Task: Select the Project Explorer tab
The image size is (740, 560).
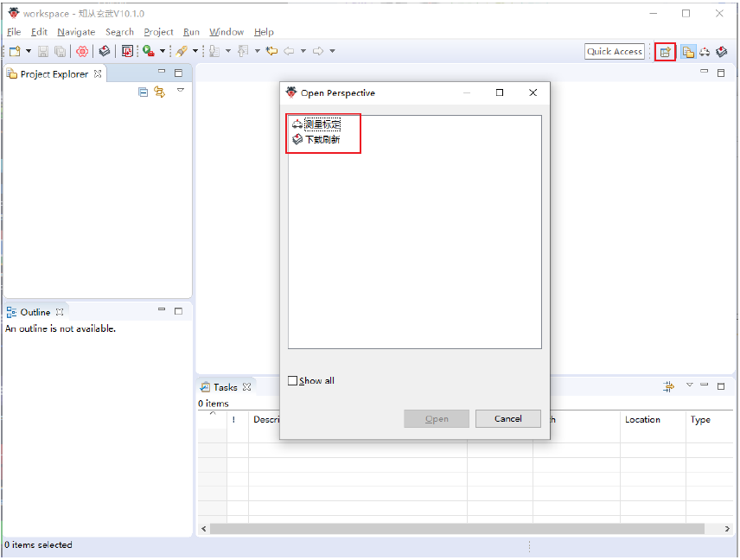Action: 54,74
